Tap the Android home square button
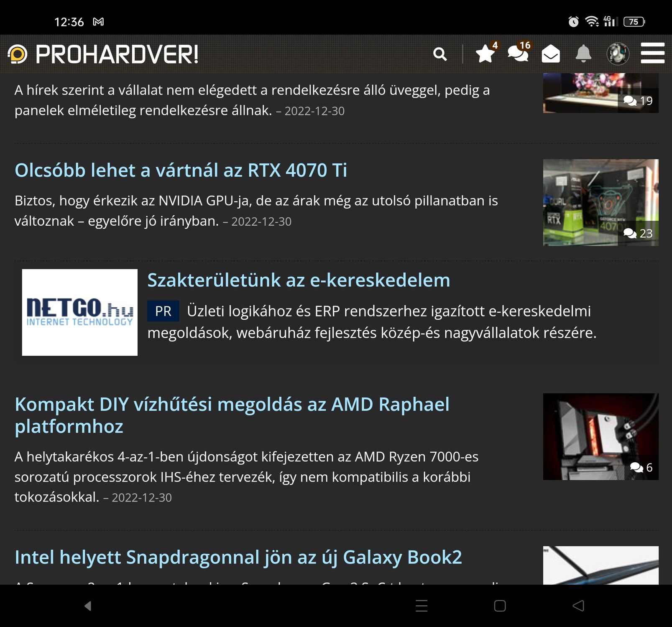The width and height of the screenshot is (672, 627). click(x=500, y=606)
